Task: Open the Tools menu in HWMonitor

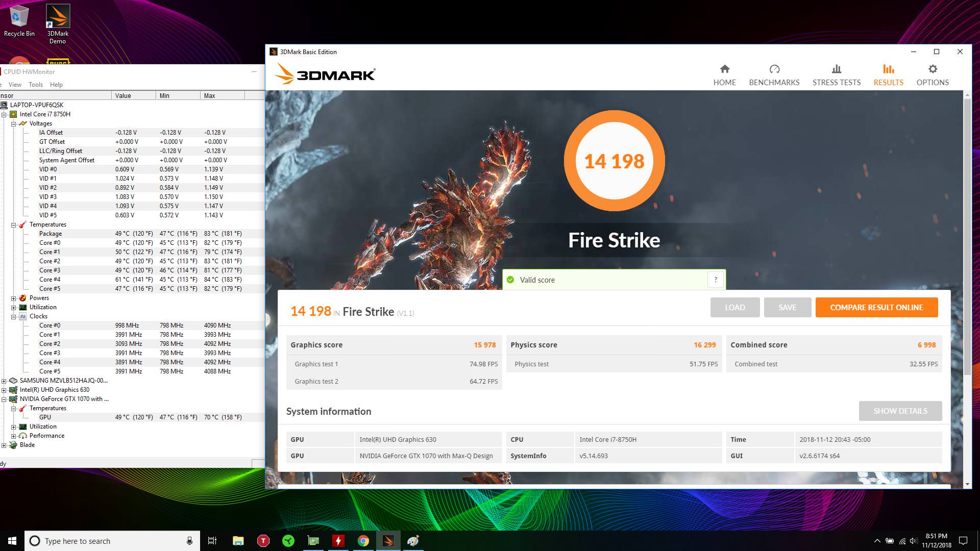Action: pos(35,85)
